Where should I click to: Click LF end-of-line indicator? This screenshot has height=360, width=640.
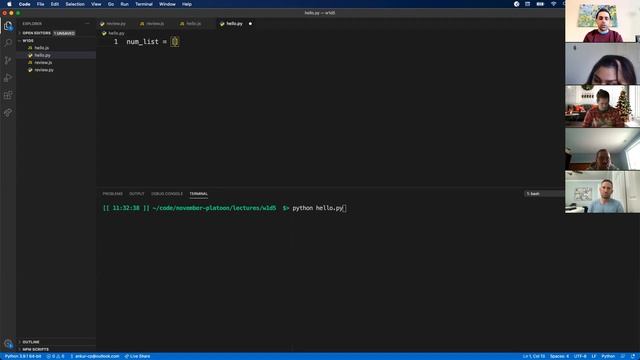(x=594, y=356)
